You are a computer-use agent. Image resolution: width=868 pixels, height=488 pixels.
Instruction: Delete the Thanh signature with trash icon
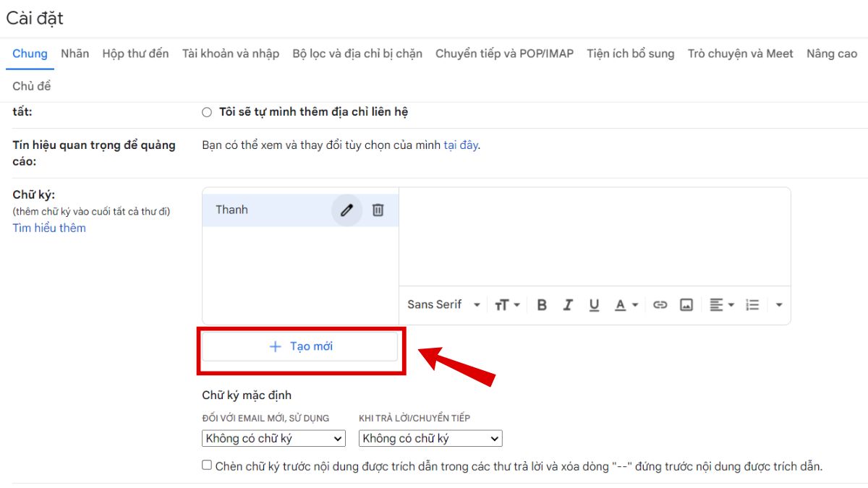click(378, 210)
